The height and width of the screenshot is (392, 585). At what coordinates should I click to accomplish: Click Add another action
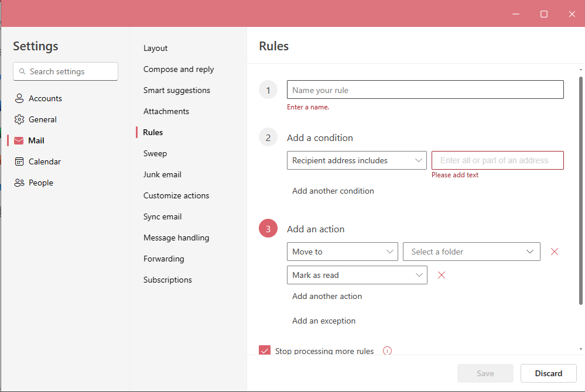pyautogui.click(x=327, y=296)
